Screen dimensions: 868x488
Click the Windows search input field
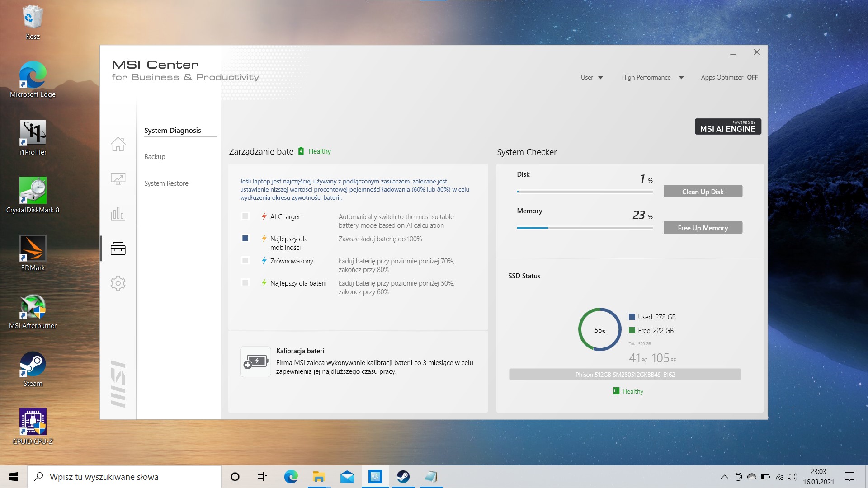click(x=124, y=477)
